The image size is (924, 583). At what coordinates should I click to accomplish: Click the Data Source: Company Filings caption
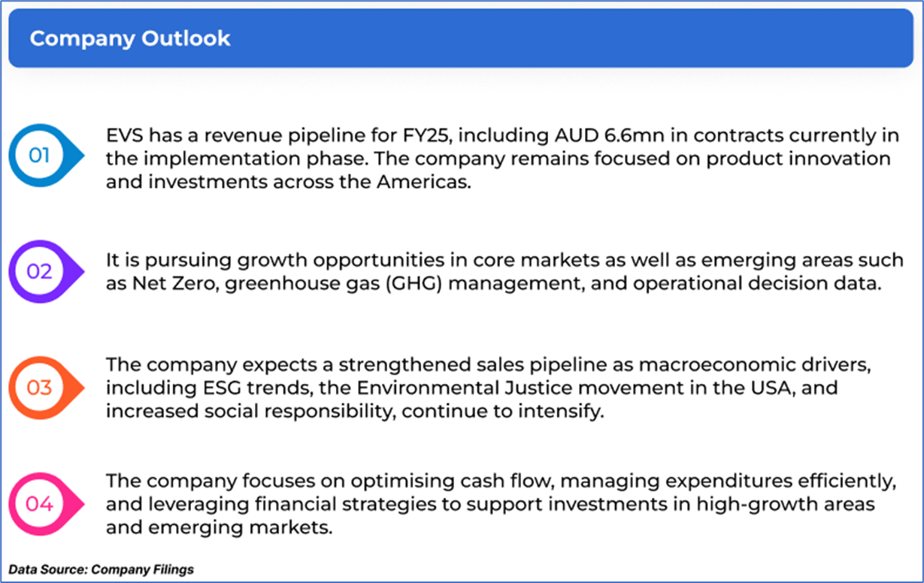click(x=101, y=569)
